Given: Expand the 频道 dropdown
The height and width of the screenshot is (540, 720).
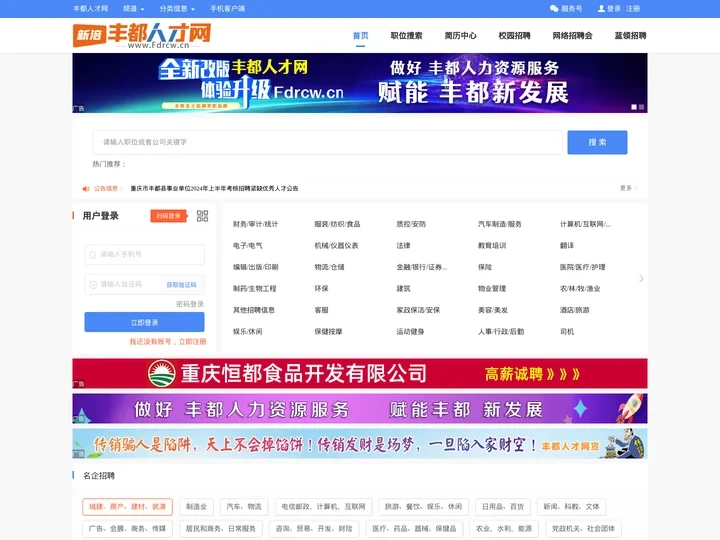Looking at the screenshot, I should click(x=134, y=9).
